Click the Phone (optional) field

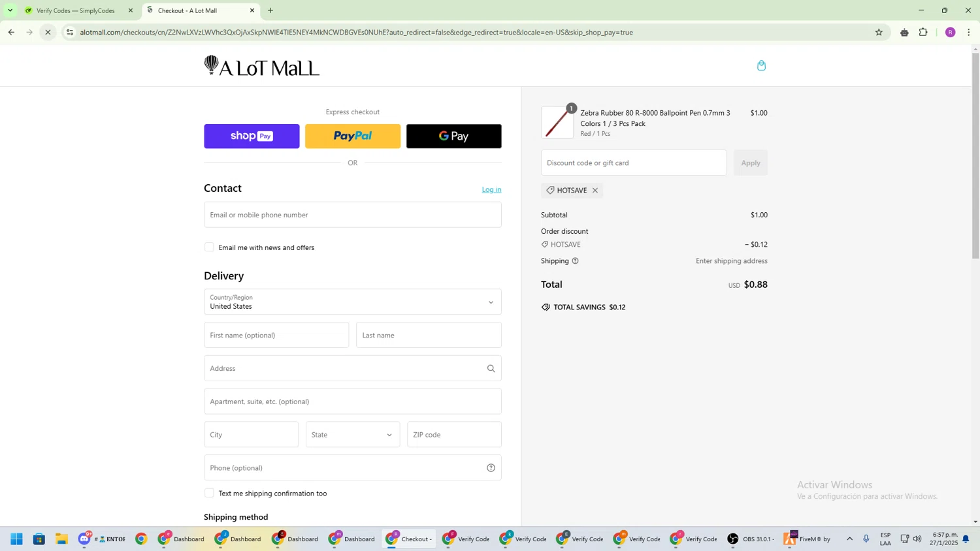[353, 467]
